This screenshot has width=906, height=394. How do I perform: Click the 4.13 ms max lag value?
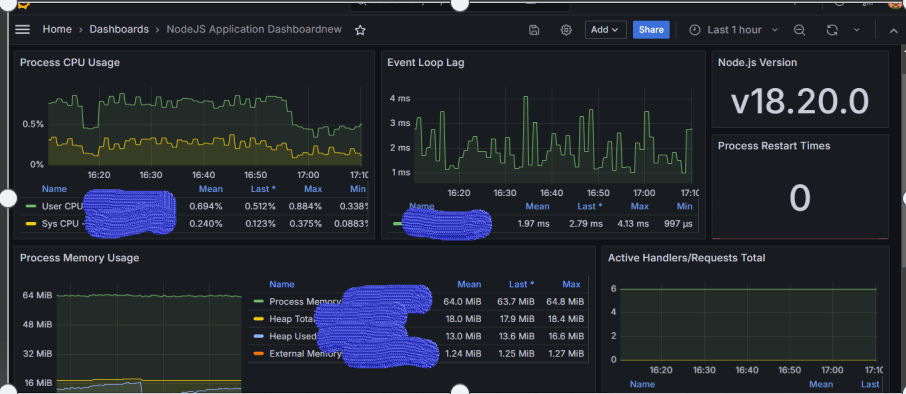coord(632,224)
